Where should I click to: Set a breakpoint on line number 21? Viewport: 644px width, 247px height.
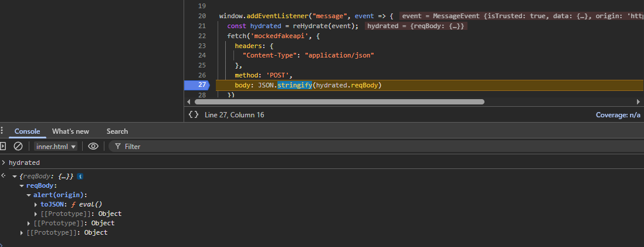click(x=202, y=26)
